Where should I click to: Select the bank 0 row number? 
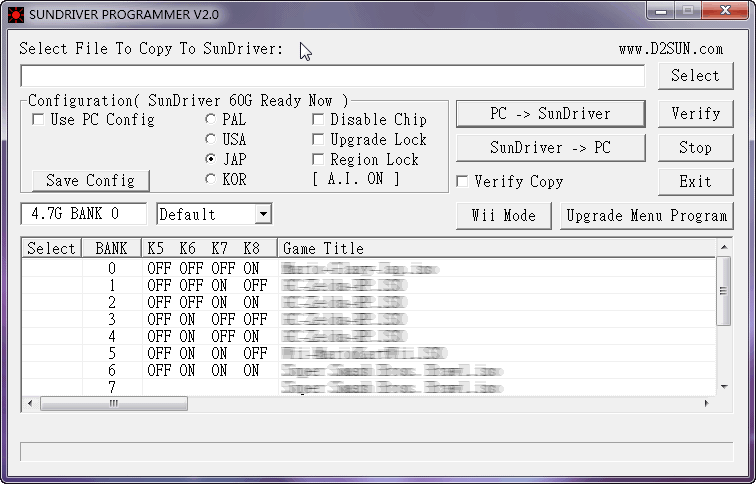(112, 269)
